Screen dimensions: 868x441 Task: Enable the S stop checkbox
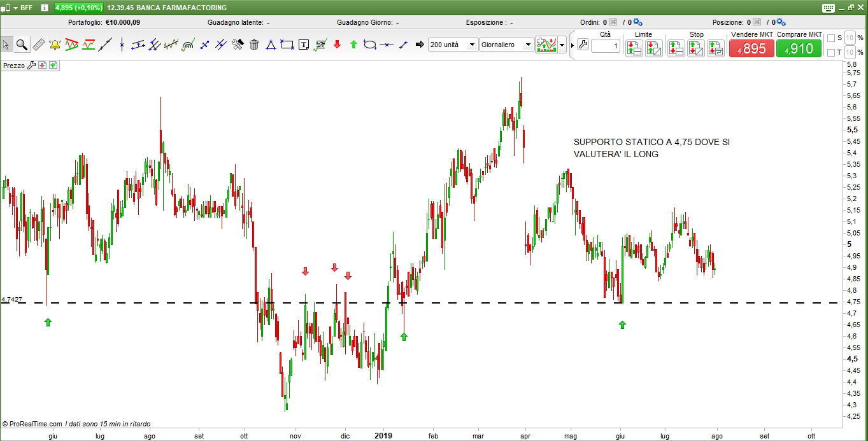coord(830,38)
